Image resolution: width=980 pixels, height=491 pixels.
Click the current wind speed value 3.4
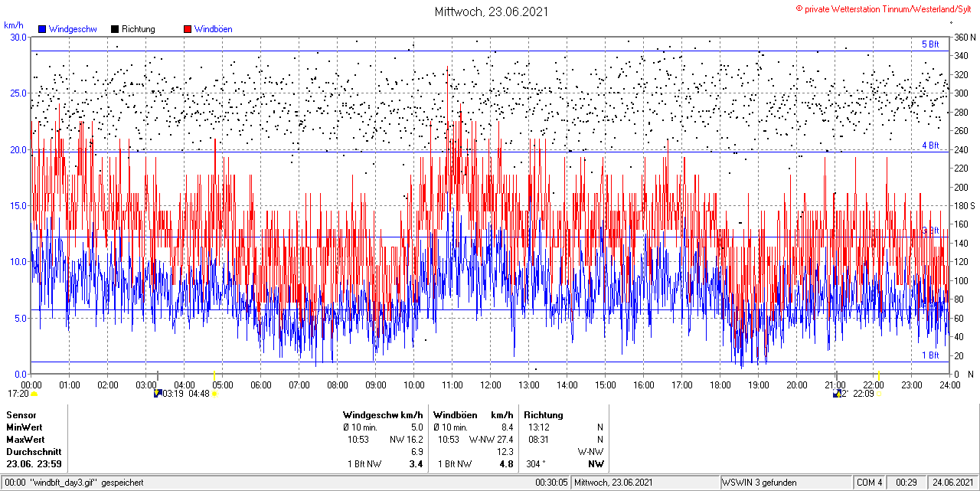416,463
